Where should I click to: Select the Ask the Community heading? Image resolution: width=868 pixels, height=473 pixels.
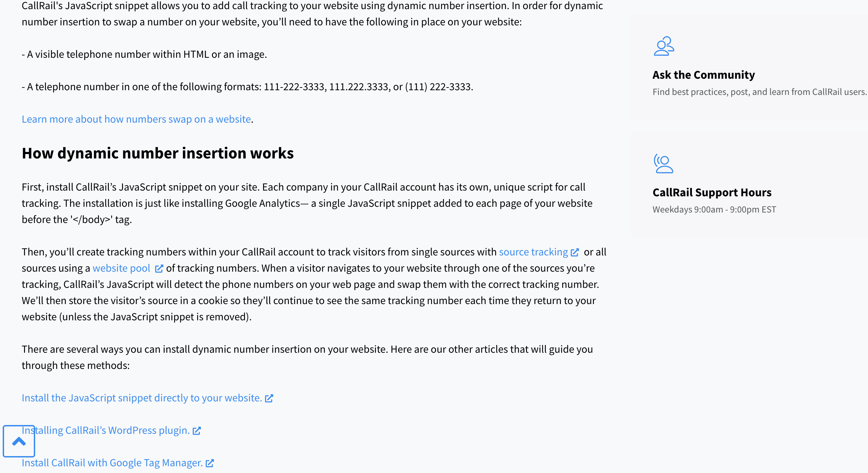click(704, 75)
